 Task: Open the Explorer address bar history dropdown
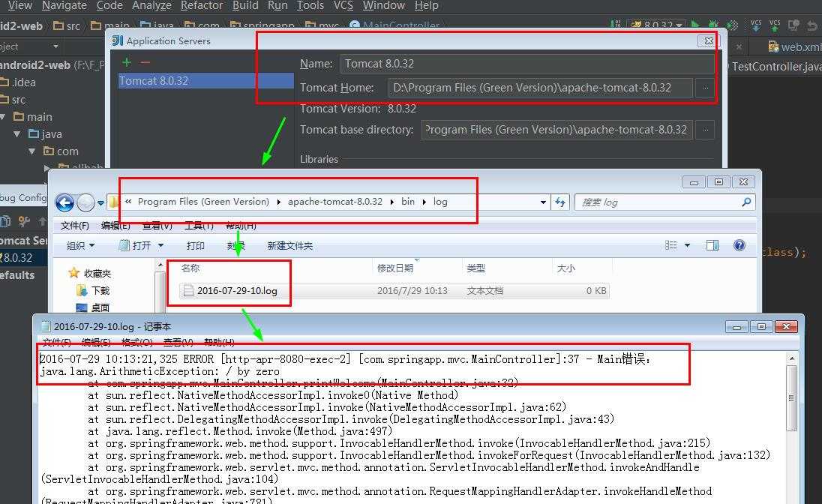tap(543, 202)
